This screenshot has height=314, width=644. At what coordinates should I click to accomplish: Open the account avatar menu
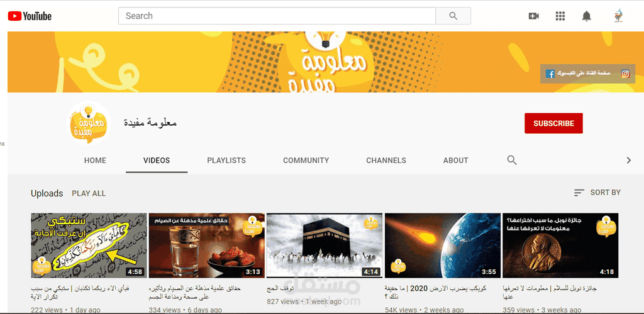click(618, 16)
